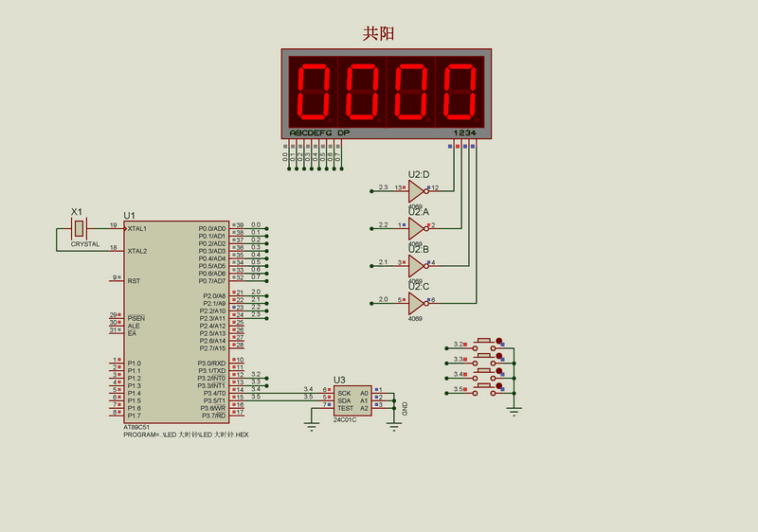Viewport: 758px width, 532px height.
Task: Select the X1 crystal oscillator symbol
Action: coord(79,228)
